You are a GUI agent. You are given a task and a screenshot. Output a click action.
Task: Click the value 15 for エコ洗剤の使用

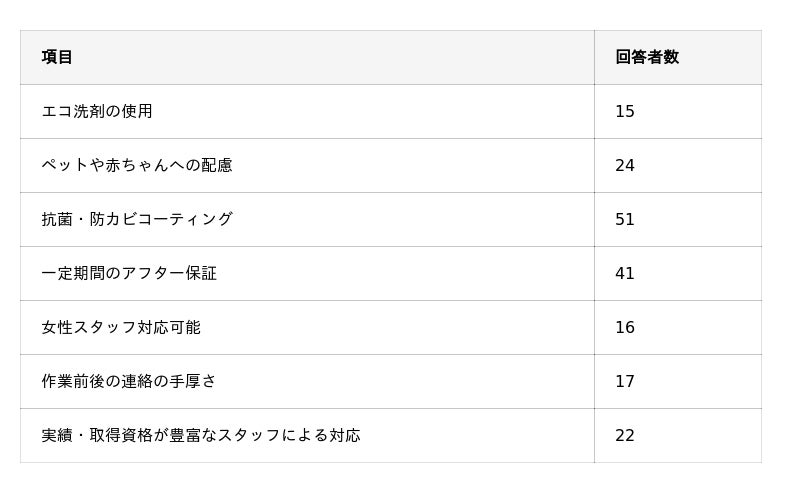pos(625,111)
